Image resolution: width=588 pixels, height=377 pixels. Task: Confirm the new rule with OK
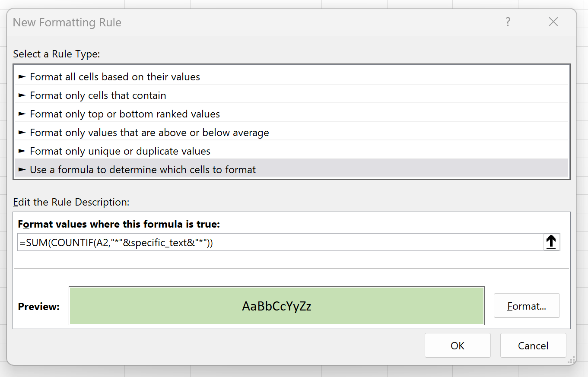(x=458, y=345)
